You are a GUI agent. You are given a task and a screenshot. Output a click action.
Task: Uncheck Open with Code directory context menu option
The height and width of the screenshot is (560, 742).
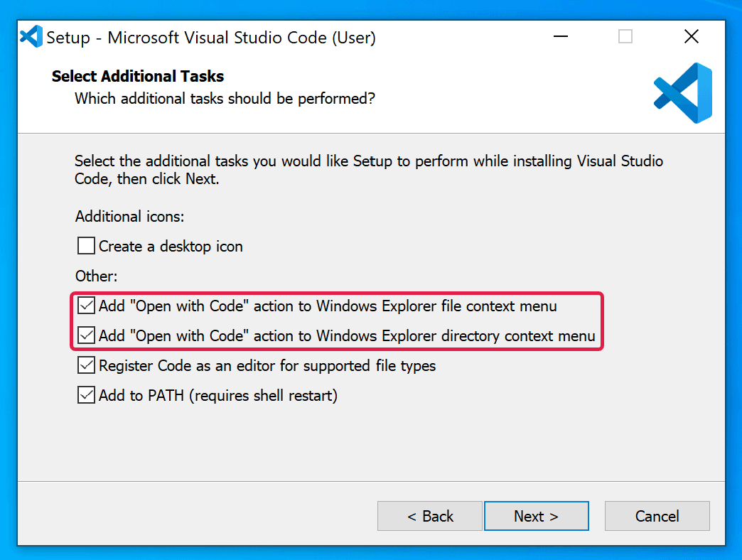click(x=86, y=335)
